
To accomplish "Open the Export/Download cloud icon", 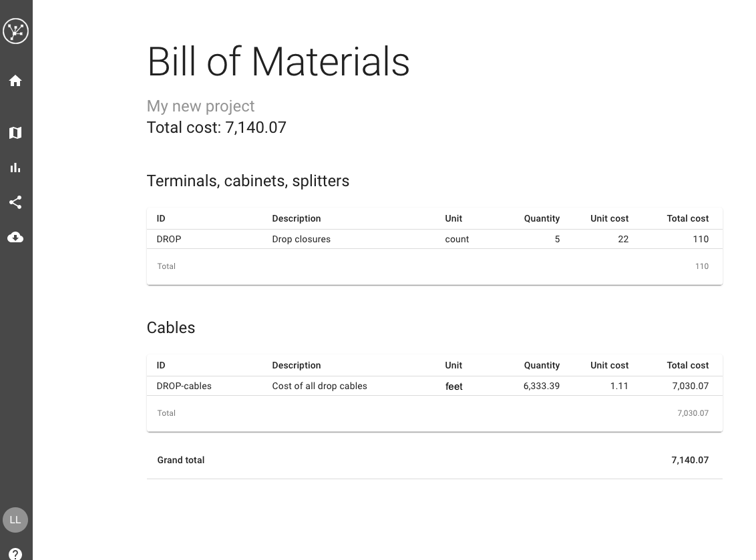I will [x=15, y=237].
